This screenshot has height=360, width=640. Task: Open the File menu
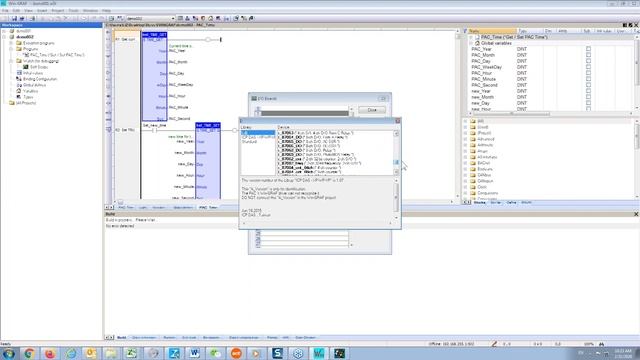5,10
